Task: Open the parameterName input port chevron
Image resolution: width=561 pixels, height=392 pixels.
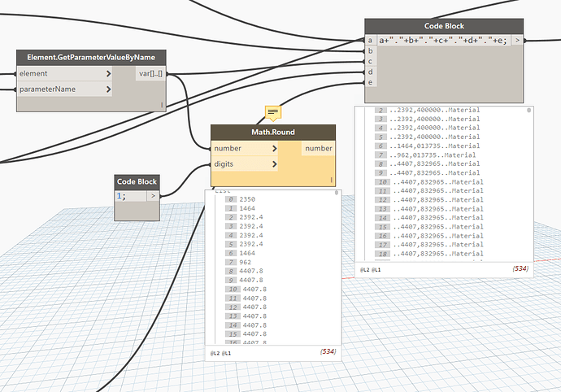Action: tap(108, 89)
